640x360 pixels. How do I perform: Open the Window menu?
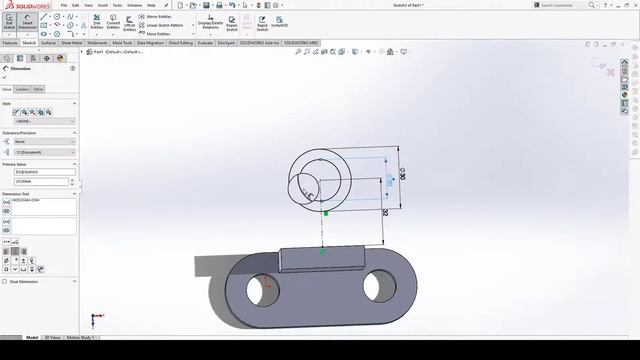click(134, 5)
